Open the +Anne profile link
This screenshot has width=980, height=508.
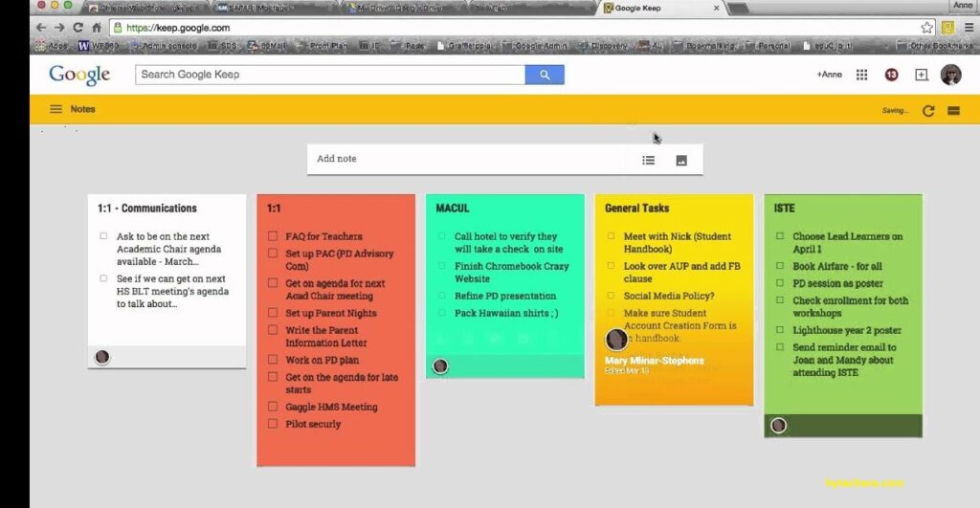829,75
